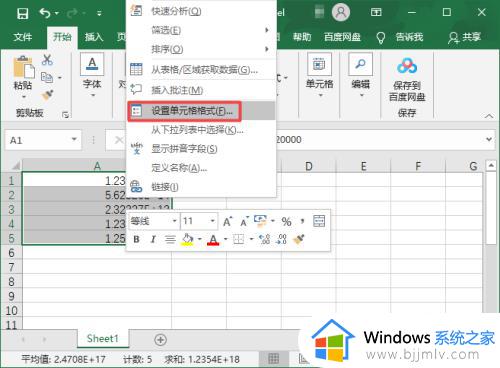Switch to the 插入 tab

[94, 37]
